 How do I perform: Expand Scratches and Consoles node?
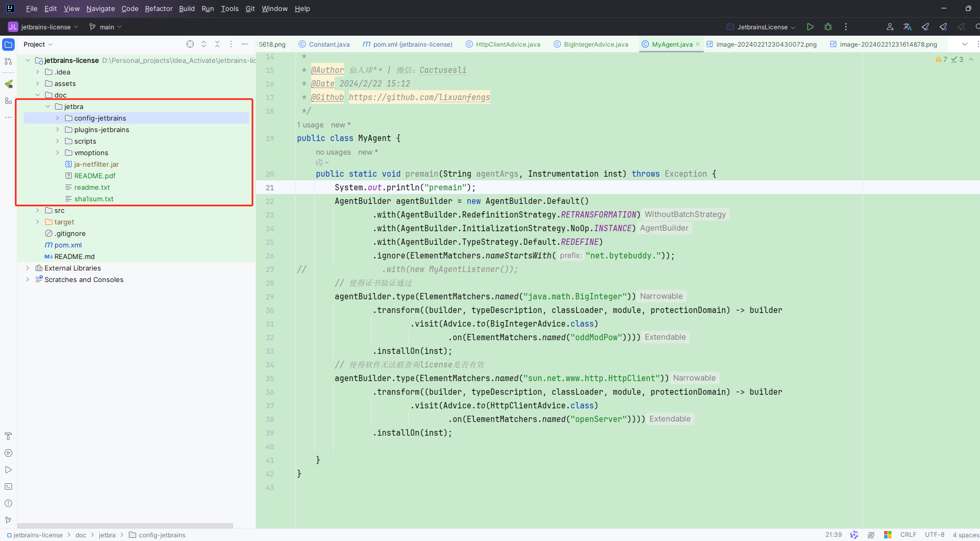pyautogui.click(x=28, y=279)
